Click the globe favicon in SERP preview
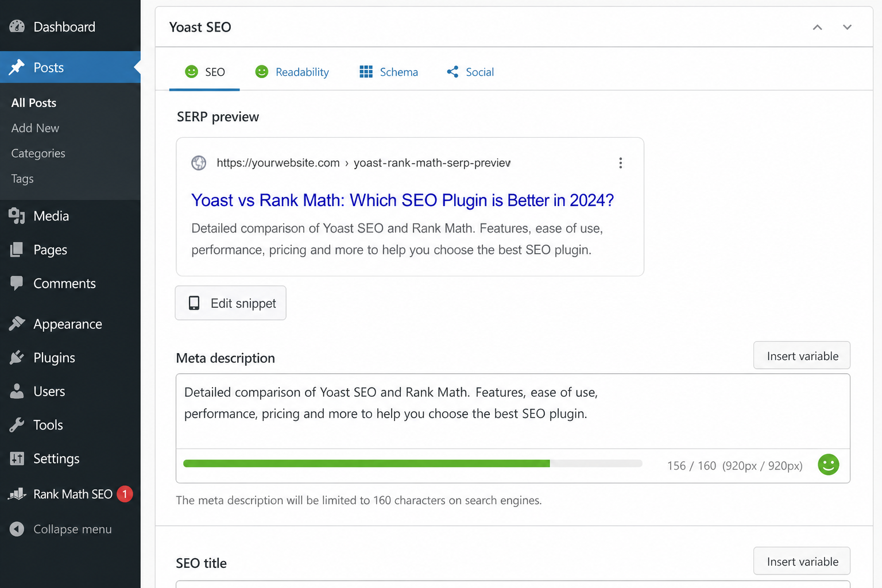The height and width of the screenshot is (588, 882). tap(199, 163)
